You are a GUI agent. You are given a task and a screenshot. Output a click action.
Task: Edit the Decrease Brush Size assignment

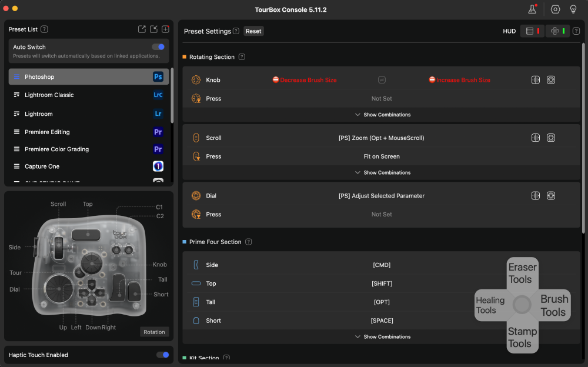[305, 80]
